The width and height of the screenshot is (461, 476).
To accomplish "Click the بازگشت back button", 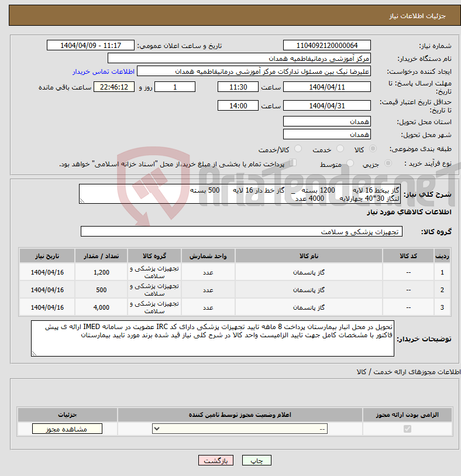I will (x=216, y=461).
